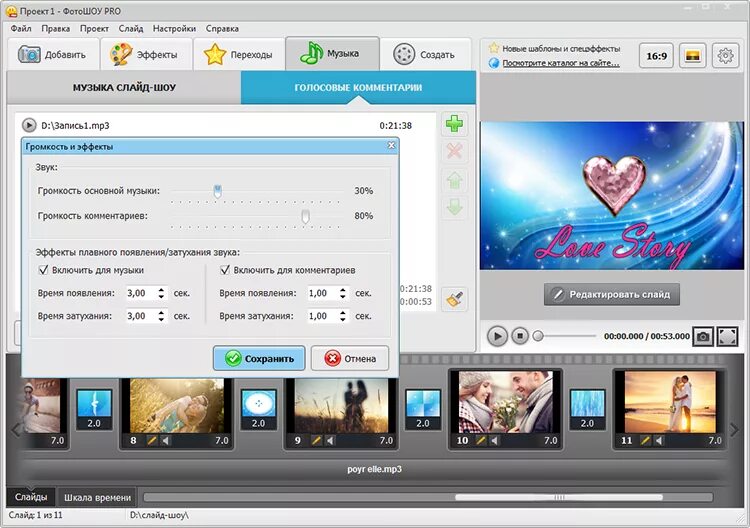Image resolution: width=750 pixels, height=528 pixels.
Task: Click speaker icon on slide 10
Action: (x=495, y=440)
